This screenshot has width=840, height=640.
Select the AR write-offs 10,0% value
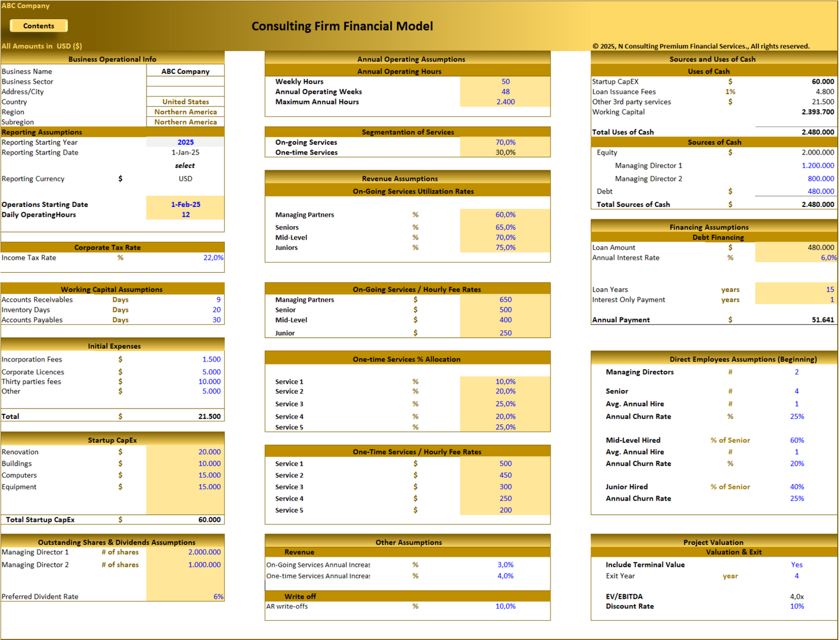505,606
